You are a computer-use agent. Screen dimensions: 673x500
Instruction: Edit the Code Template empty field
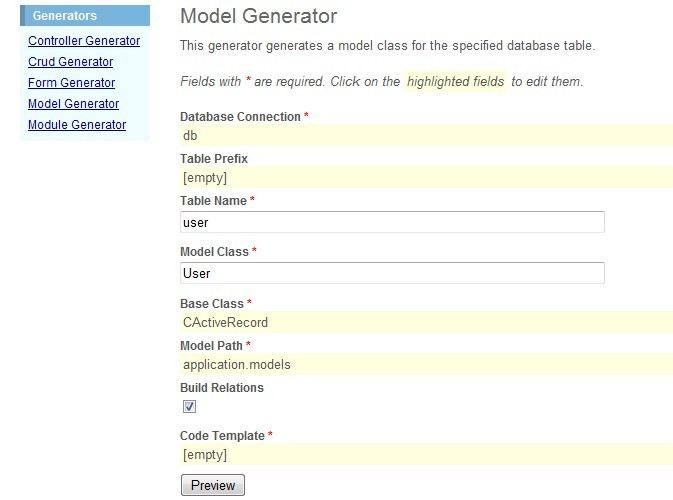point(426,455)
